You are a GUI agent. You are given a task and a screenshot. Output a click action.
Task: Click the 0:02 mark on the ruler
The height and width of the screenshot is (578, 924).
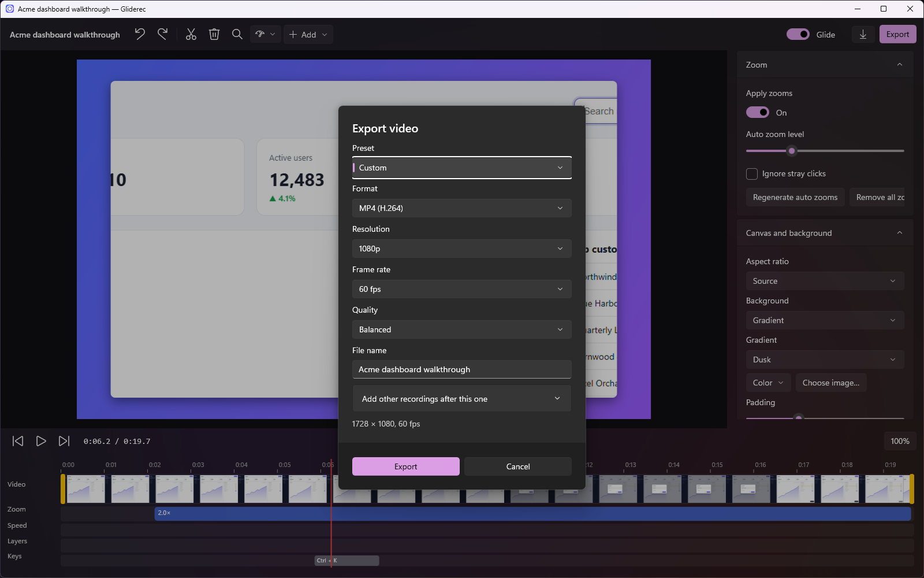click(x=155, y=465)
